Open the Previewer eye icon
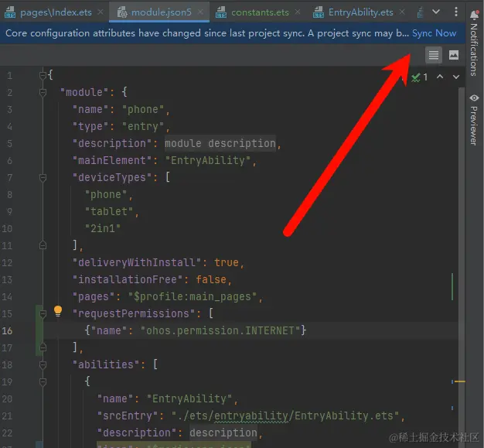Viewport: 484px width, 448px height. 474,98
